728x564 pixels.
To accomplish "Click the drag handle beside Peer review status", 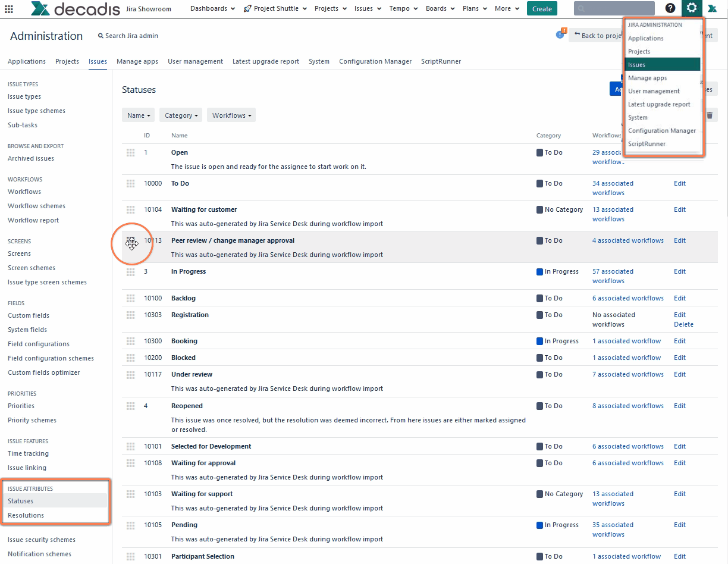I will [x=130, y=243].
